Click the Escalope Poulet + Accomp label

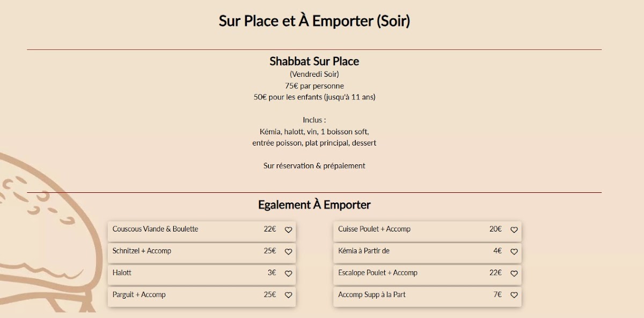[377, 273]
